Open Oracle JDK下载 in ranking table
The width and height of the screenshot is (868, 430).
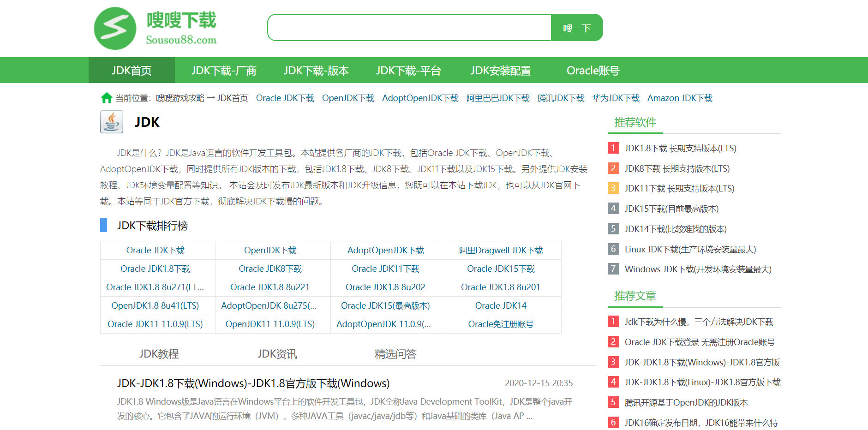point(156,250)
